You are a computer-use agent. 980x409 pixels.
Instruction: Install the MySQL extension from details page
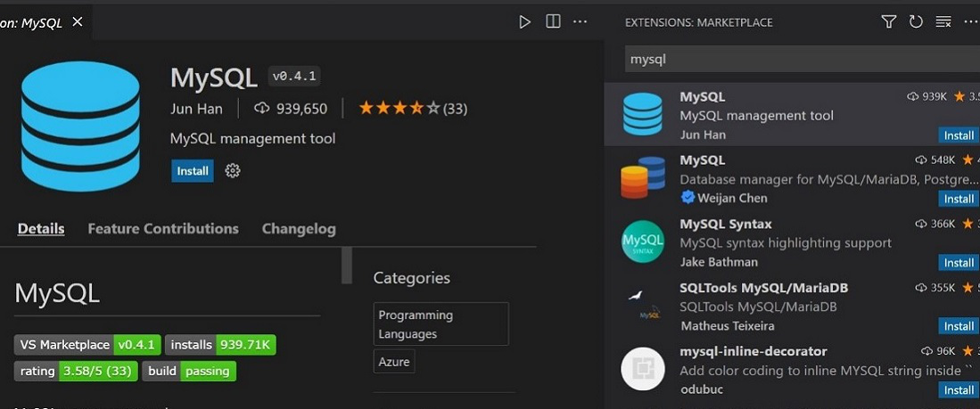[x=193, y=171]
